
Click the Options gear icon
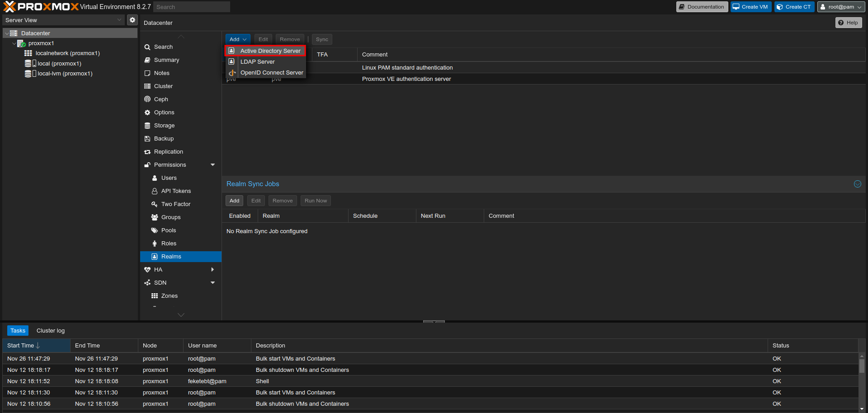pyautogui.click(x=147, y=113)
